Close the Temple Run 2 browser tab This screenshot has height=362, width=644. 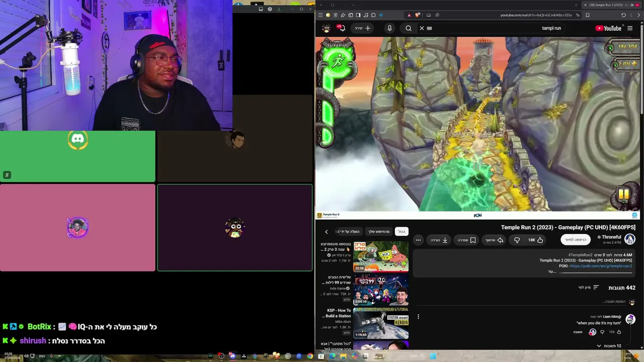point(585,5)
